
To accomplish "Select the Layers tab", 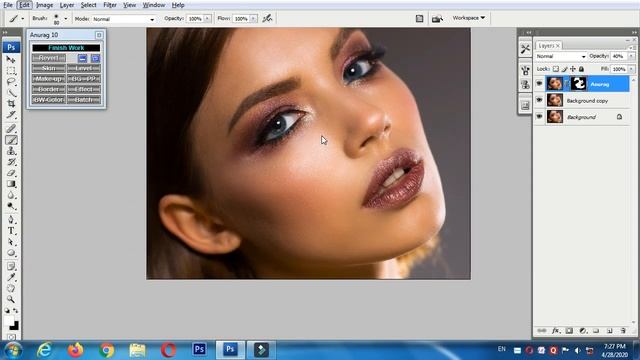I will tap(549, 45).
